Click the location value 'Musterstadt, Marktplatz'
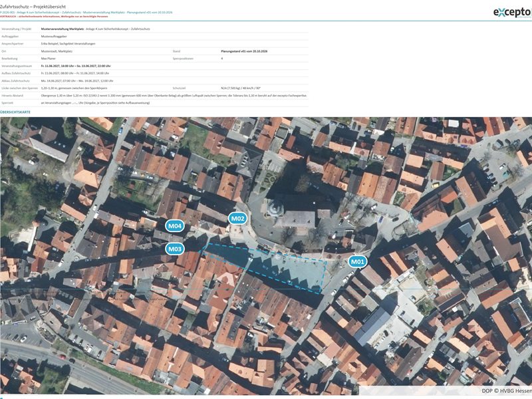 (57, 51)
